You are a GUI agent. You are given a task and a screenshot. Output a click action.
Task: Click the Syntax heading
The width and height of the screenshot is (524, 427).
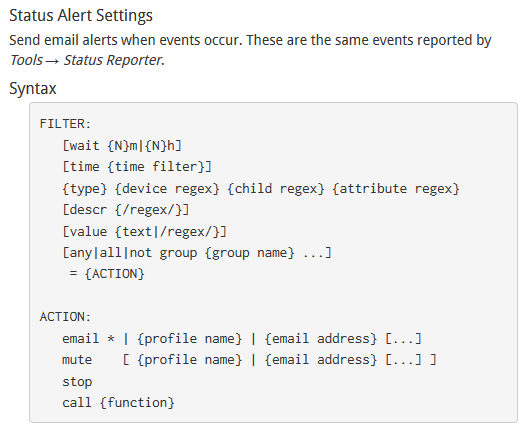point(33,89)
